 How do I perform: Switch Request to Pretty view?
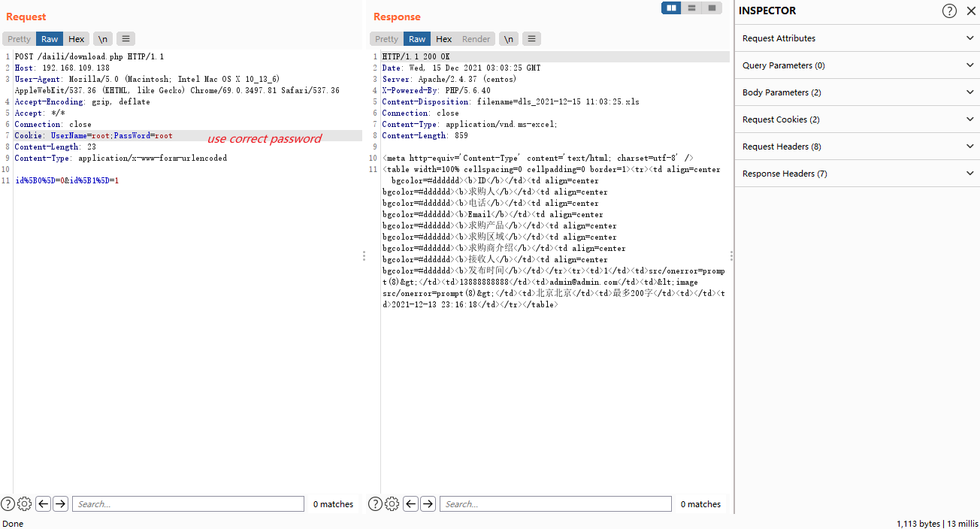(20, 39)
